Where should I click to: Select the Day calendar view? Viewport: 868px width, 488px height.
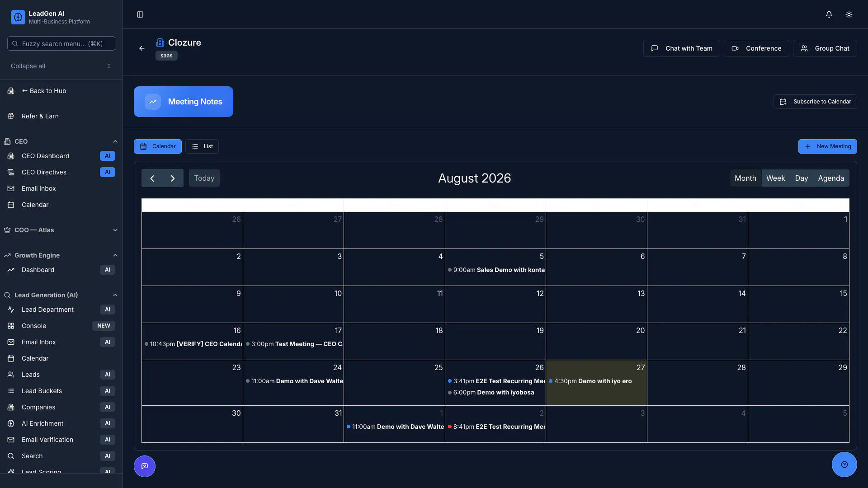pos(802,178)
